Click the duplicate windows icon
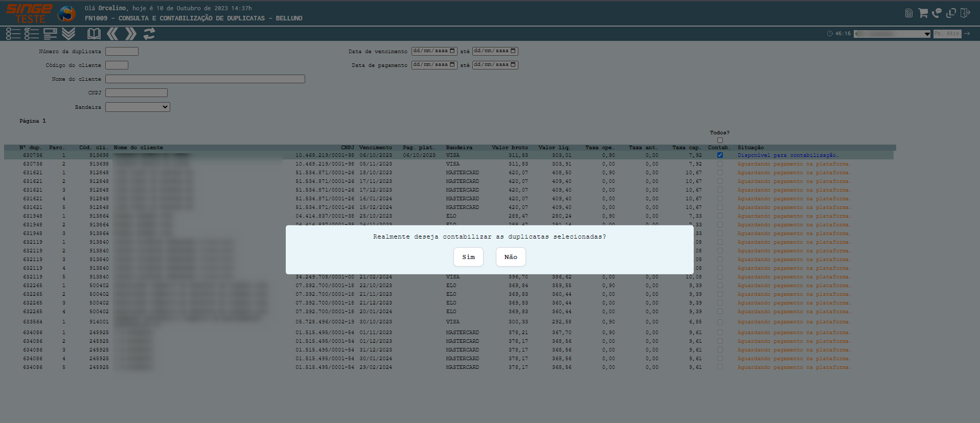 (951, 13)
